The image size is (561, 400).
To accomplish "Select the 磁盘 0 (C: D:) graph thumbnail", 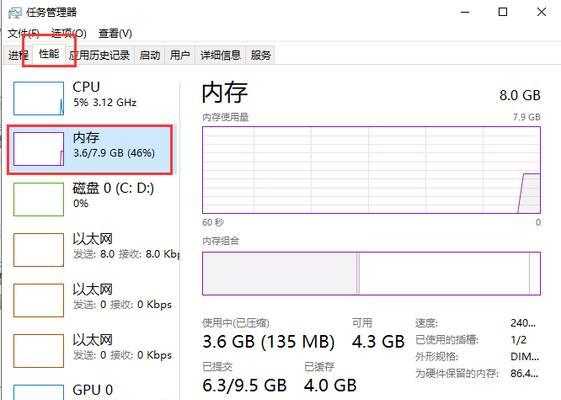I will tap(39, 199).
